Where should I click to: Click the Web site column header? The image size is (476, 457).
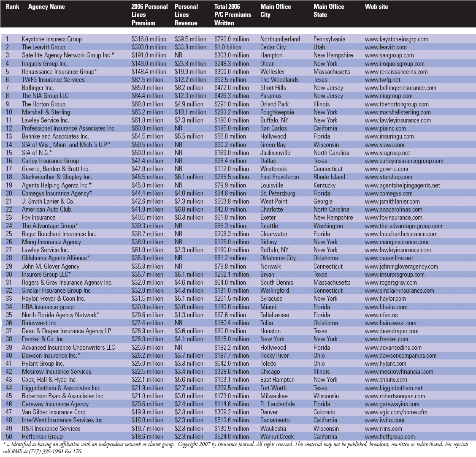(376, 7)
